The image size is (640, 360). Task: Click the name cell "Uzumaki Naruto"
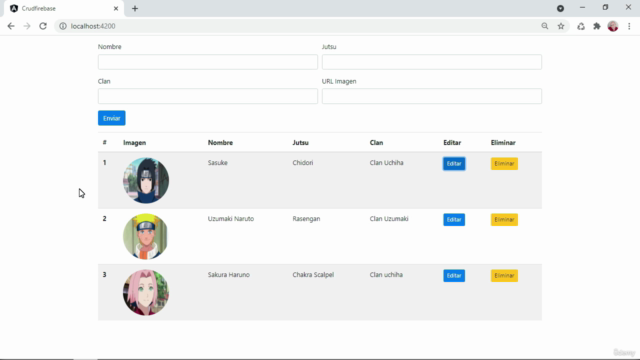click(x=231, y=219)
